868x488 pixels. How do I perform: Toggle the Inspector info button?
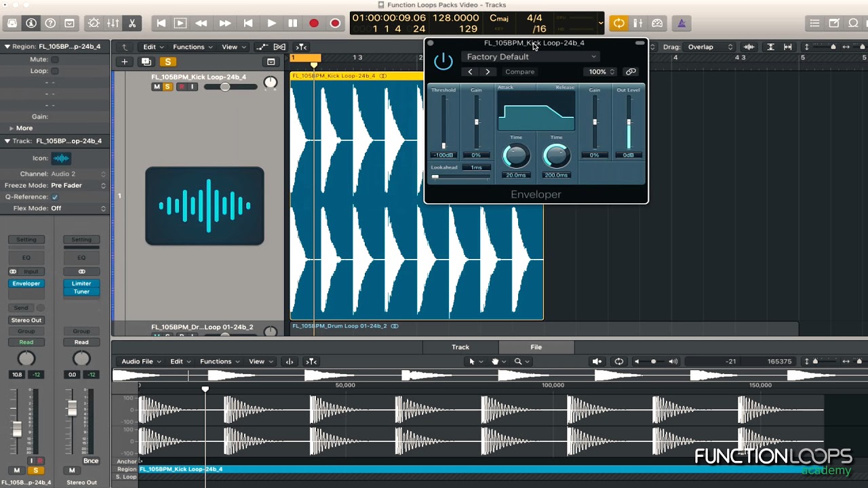point(31,23)
